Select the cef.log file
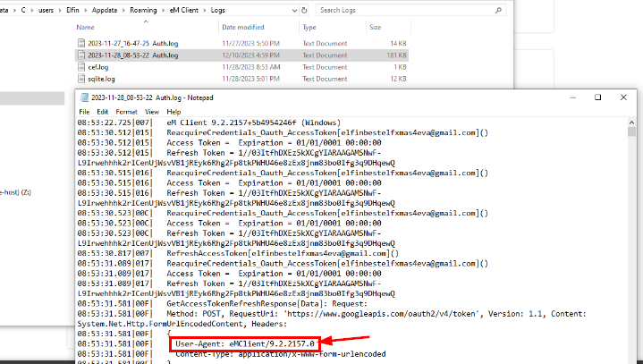Screen dimensions: 643x364 98,67
